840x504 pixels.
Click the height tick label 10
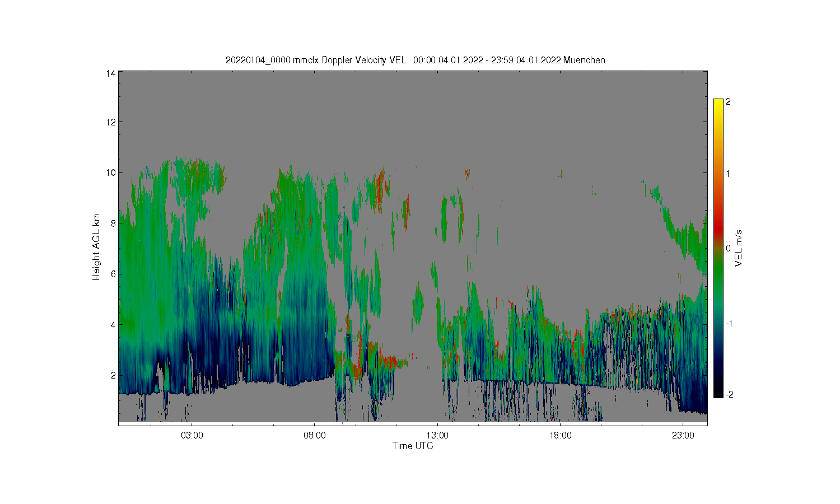pyautogui.click(x=111, y=172)
